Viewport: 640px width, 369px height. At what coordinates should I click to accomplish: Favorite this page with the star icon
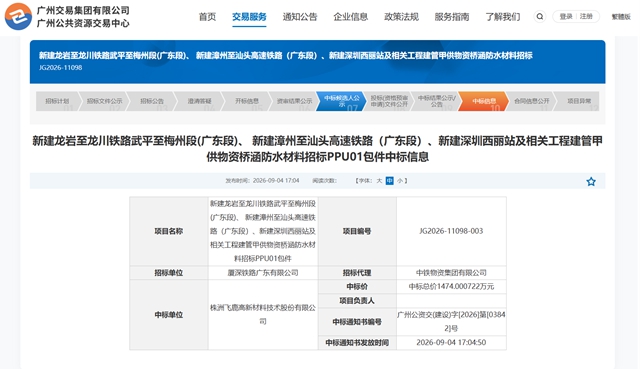pyautogui.click(x=591, y=182)
